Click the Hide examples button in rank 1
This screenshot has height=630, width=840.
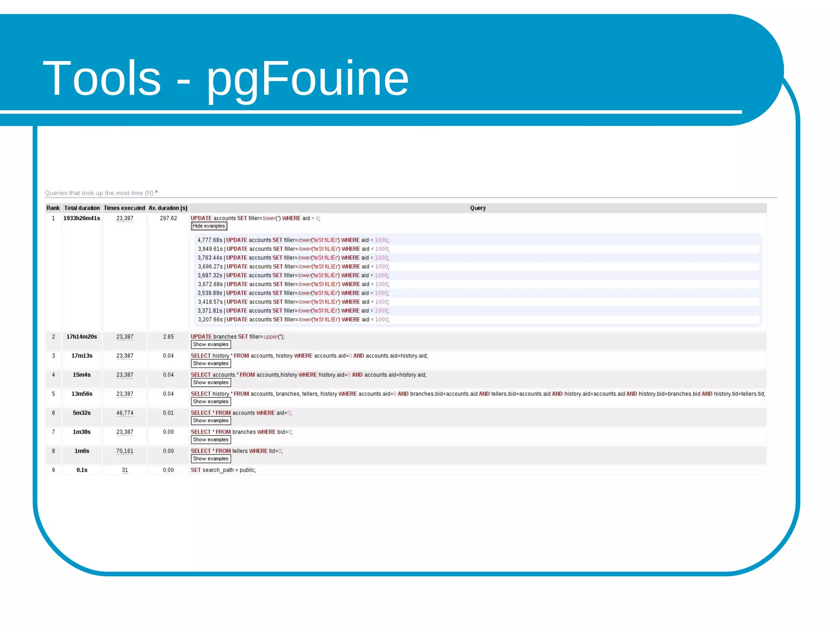pos(209,226)
